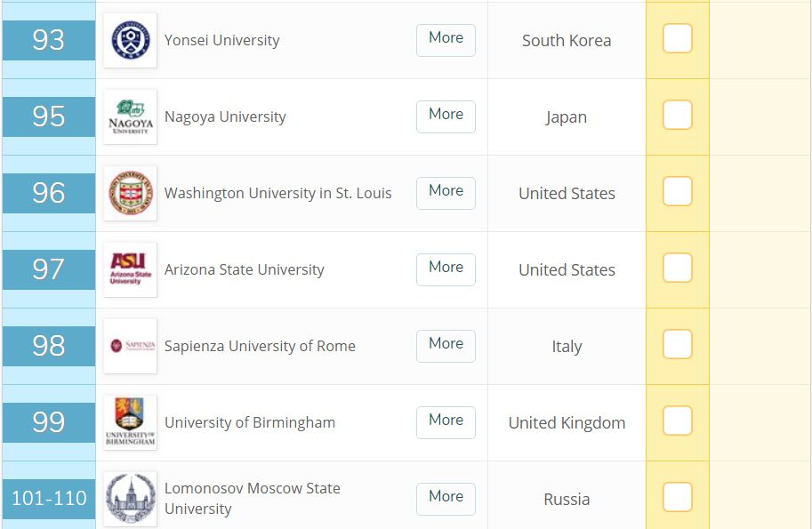This screenshot has width=812, height=529.
Task: Expand More for Yonsei University
Action: 446,40
